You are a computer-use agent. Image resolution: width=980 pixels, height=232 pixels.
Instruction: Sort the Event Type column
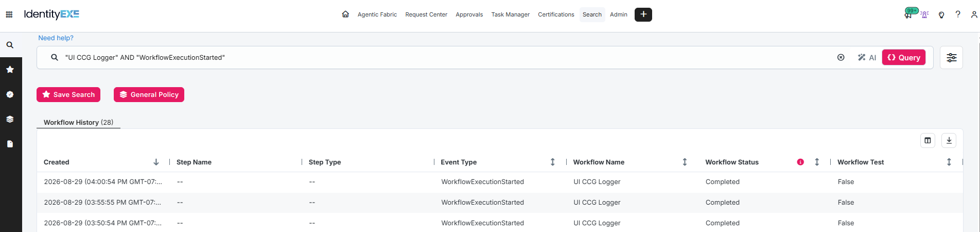[x=552, y=162]
